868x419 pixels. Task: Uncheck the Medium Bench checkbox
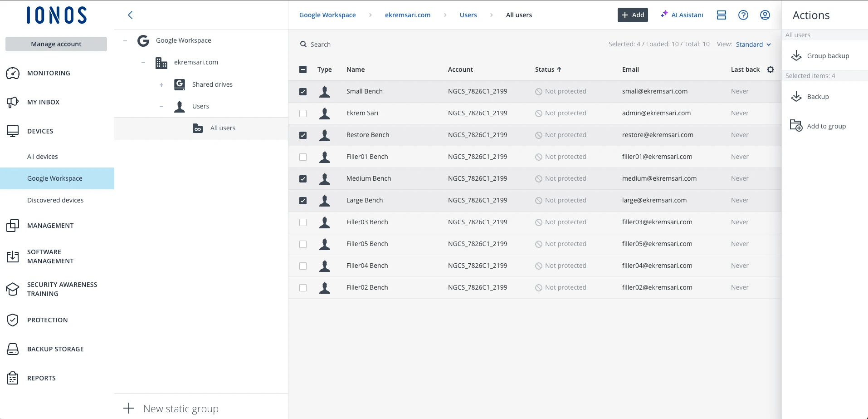click(x=303, y=179)
